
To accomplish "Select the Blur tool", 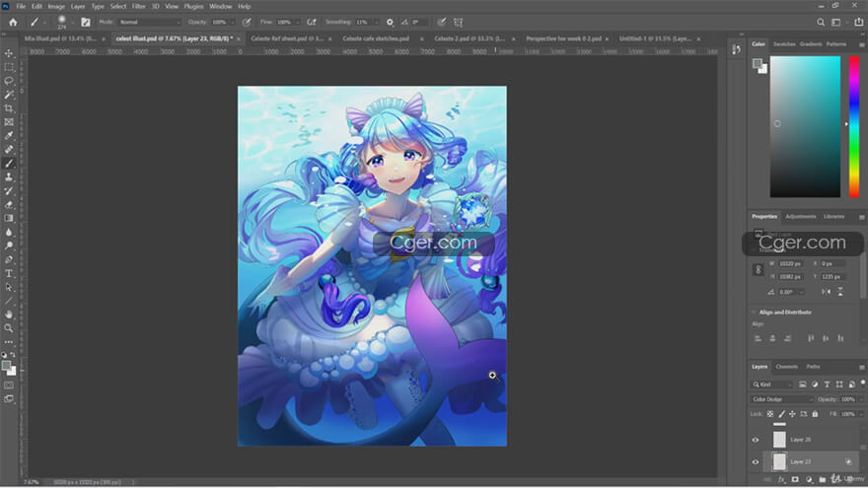I will pyautogui.click(x=9, y=232).
